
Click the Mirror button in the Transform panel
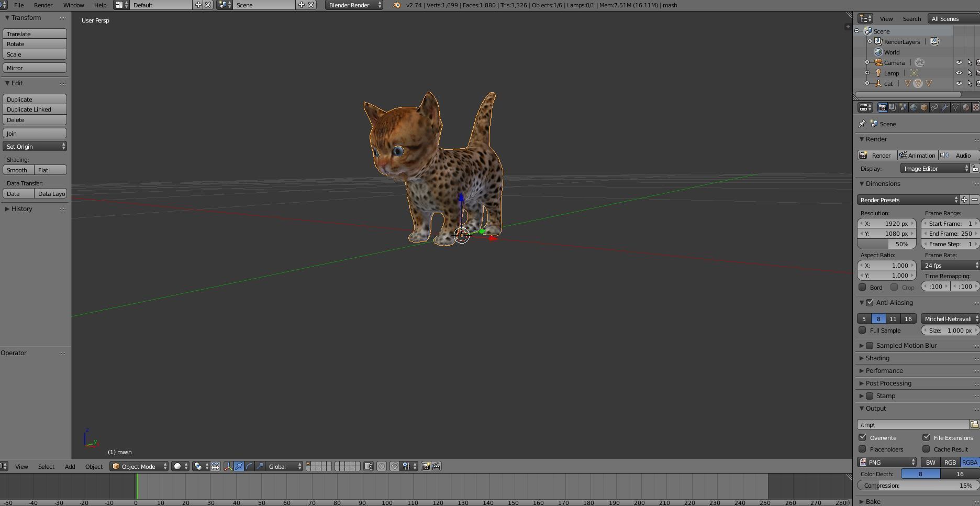tap(35, 68)
